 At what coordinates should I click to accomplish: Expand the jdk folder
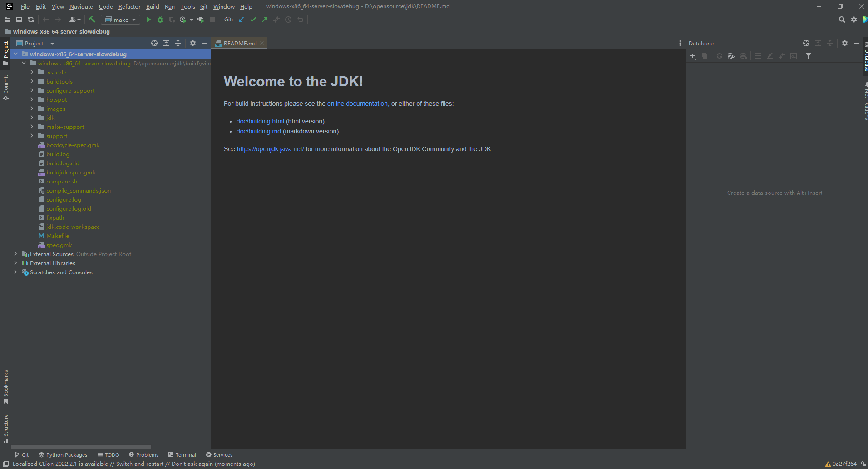32,118
